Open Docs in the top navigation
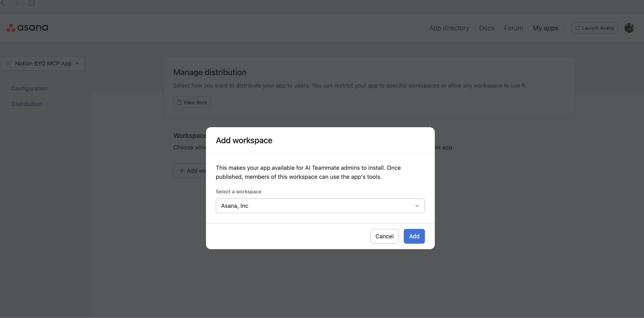 point(486,28)
